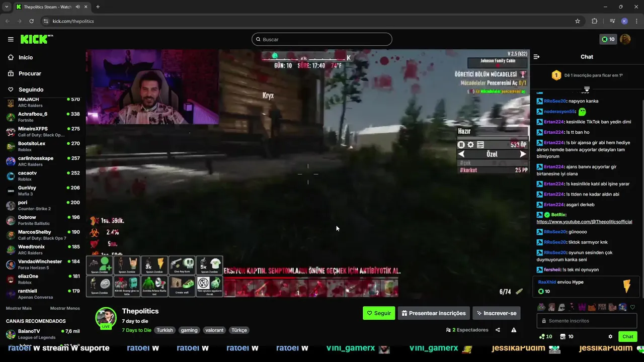The height and width of the screenshot is (362, 644).
Task: Open pori channel in sidebar
Action: (43, 206)
